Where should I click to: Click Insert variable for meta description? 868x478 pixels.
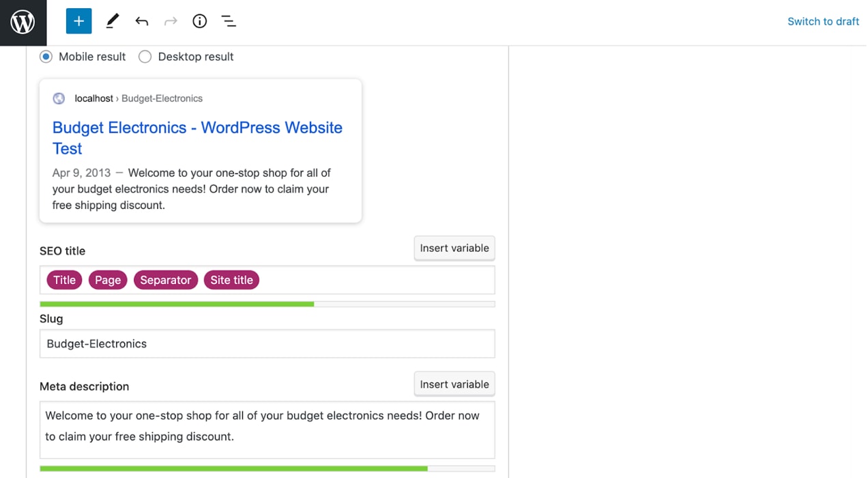click(454, 384)
